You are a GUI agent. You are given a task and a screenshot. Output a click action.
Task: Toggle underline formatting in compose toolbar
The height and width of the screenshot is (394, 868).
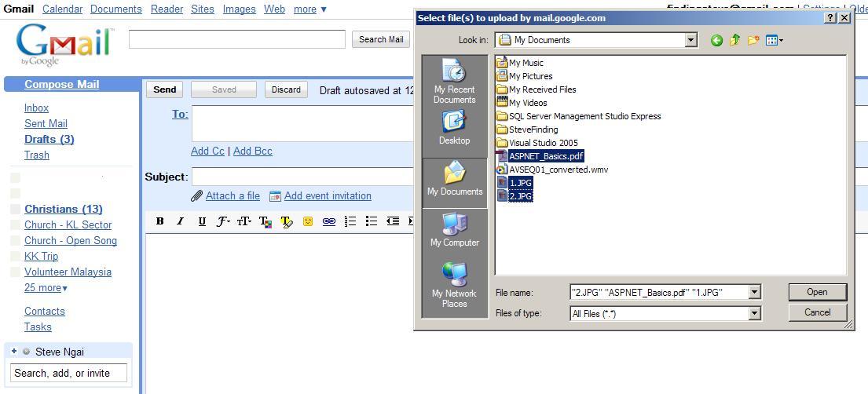202,221
